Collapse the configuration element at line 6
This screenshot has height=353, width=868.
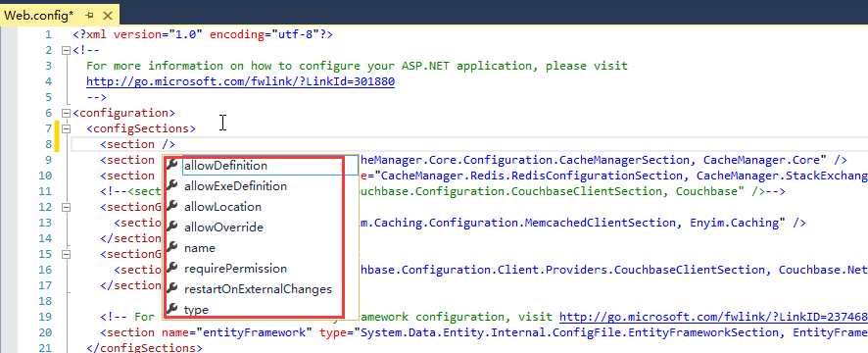66,113
